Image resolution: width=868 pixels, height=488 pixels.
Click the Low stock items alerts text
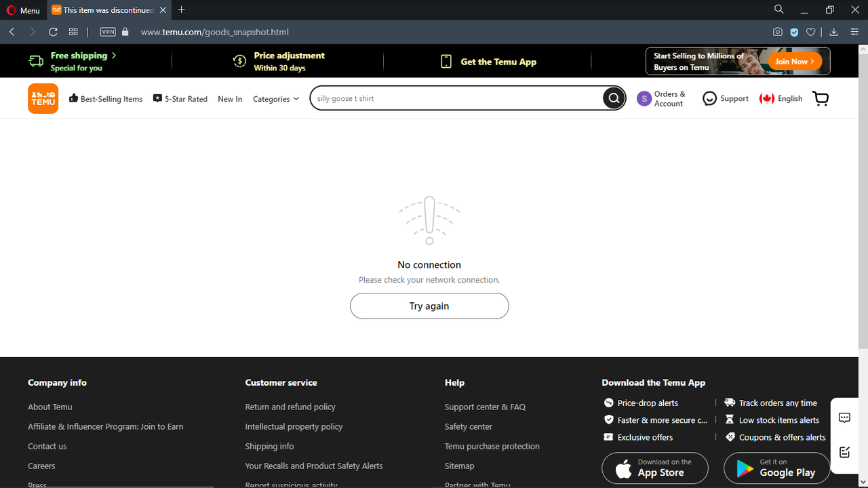coord(779,420)
